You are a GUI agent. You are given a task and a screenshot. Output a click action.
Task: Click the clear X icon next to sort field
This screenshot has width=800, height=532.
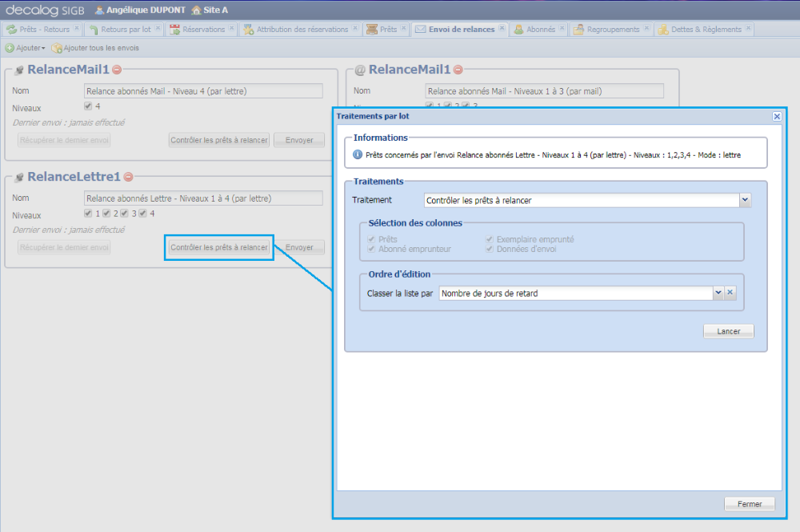click(730, 293)
